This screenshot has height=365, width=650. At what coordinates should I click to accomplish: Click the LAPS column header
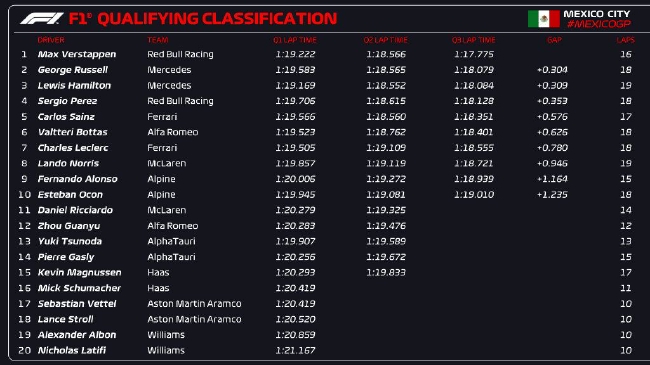pyautogui.click(x=625, y=40)
